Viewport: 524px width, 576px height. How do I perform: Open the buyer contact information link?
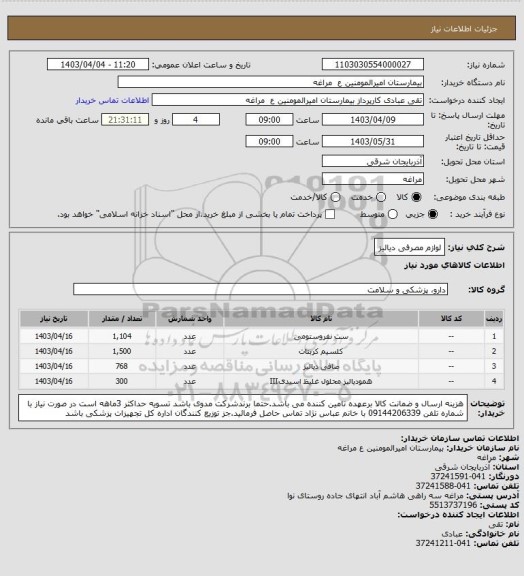coord(112,100)
